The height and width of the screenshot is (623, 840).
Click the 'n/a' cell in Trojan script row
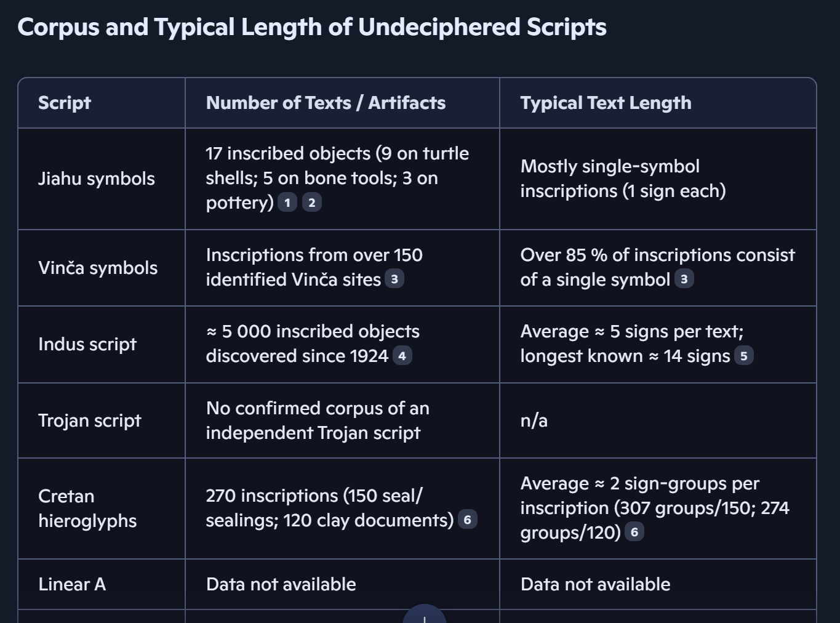click(x=534, y=420)
